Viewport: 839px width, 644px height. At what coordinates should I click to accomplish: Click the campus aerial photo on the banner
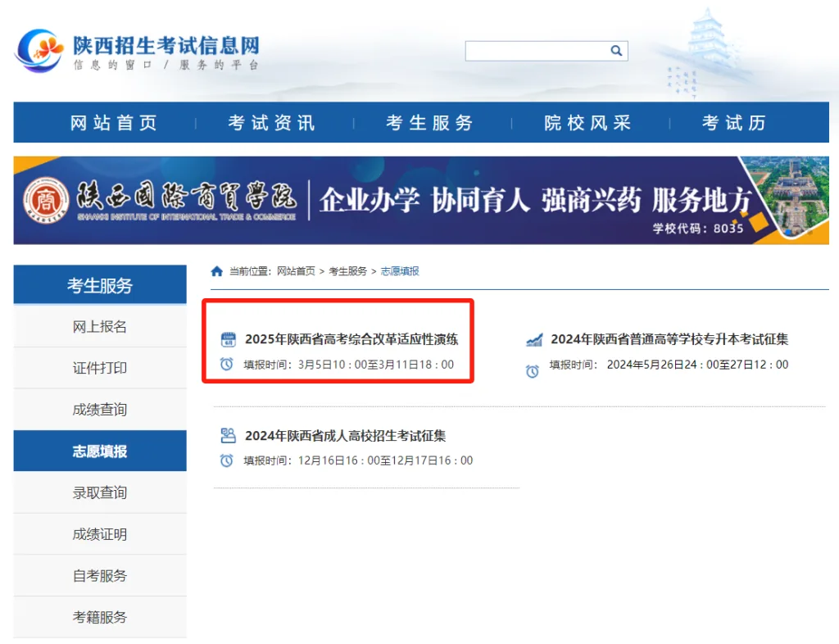[x=791, y=195]
